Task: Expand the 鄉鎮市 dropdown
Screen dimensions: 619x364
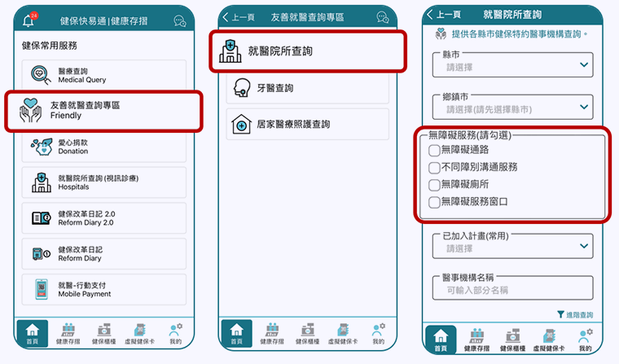Action: click(513, 107)
